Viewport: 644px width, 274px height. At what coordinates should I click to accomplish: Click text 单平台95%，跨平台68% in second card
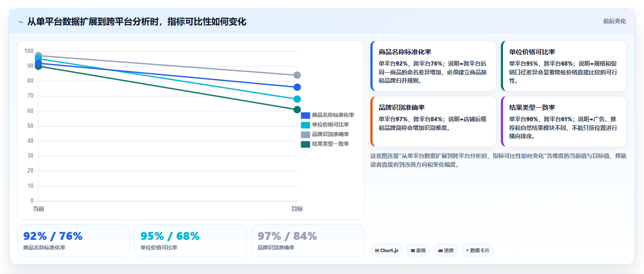(541, 63)
